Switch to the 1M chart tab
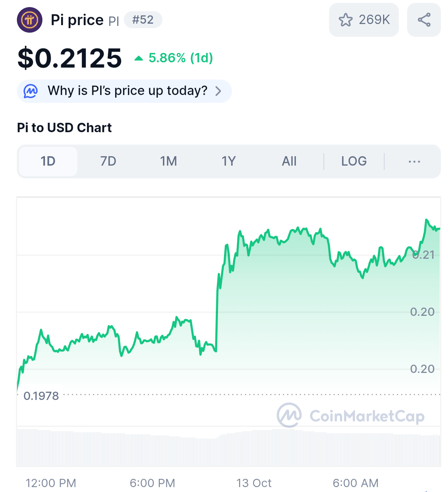Viewport: 448px width, 492px height. (x=168, y=161)
